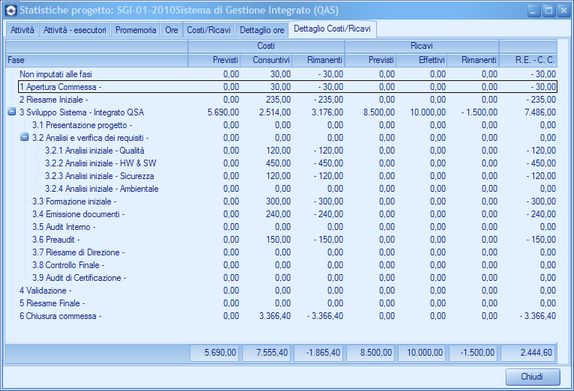Click the Consuntivi column header
This screenshot has height=391, width=574.
[266, 60]
